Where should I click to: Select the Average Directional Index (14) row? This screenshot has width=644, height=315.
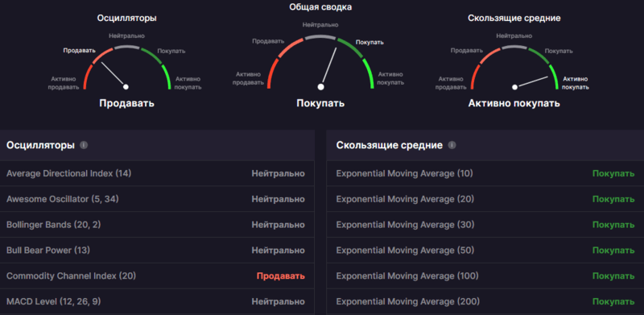pos(157,173)
